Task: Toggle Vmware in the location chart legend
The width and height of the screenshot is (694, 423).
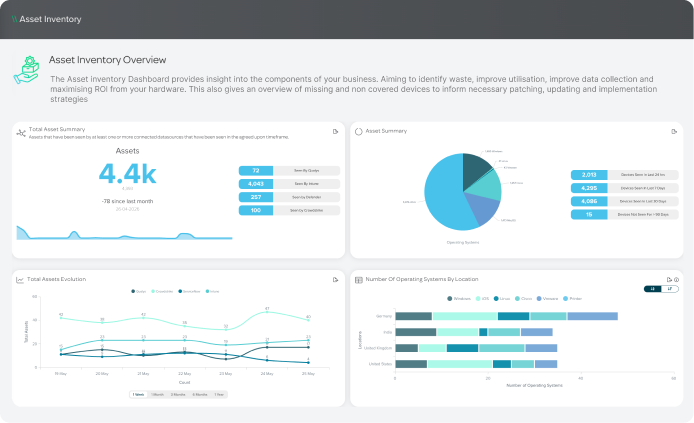Action: [x=547, y=299]
